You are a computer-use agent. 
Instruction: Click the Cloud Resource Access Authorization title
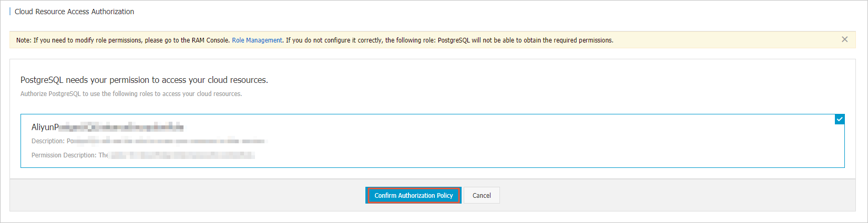coord(74,12)
